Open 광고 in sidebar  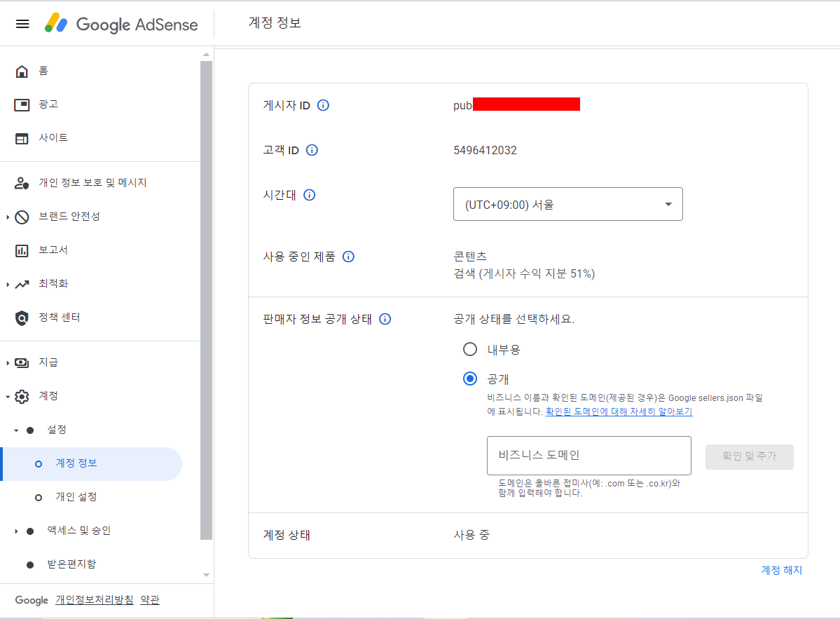48,104
